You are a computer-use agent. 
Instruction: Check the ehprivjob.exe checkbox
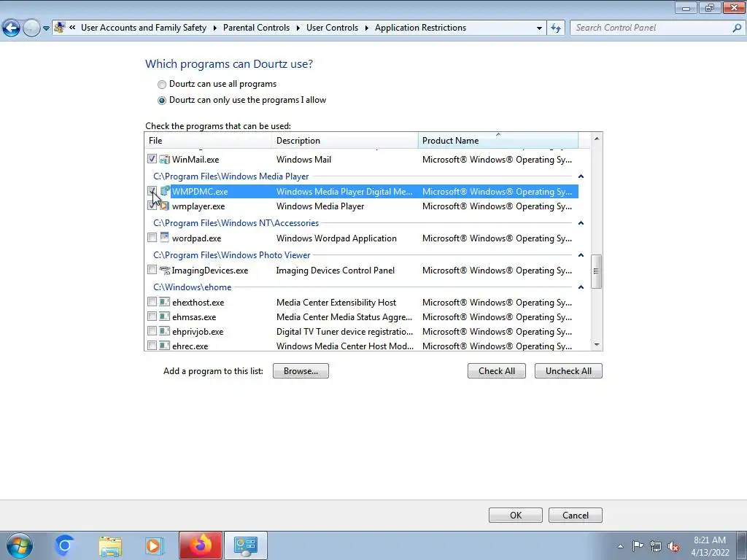[x=152, y=330]
